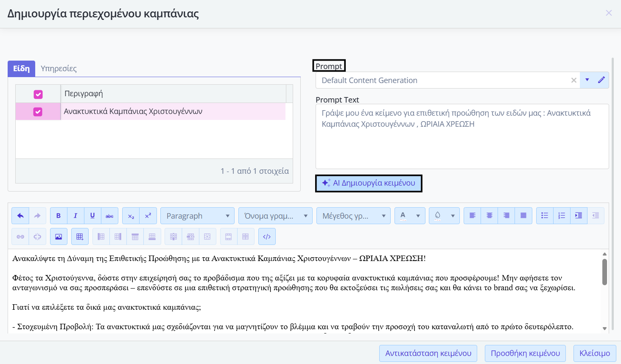Insert an unordered bullet list
Image resolution: width=621 pixels, height=364 pixels.
click(545, 216)
